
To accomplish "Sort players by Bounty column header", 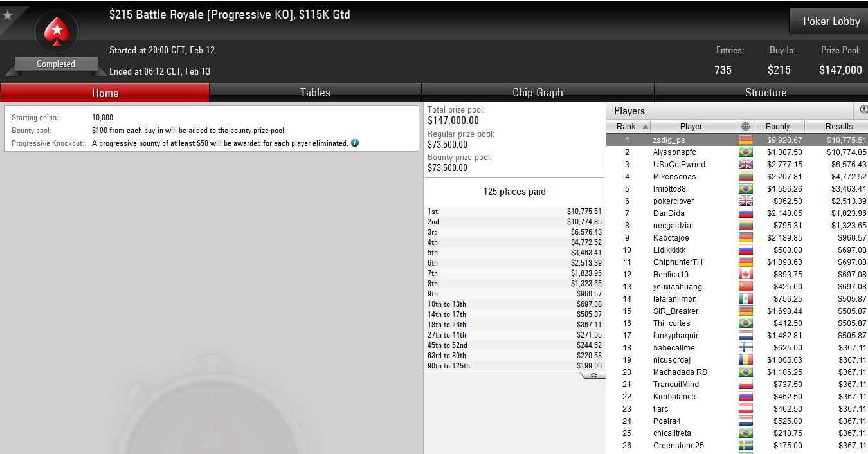I will click(777, 127).
